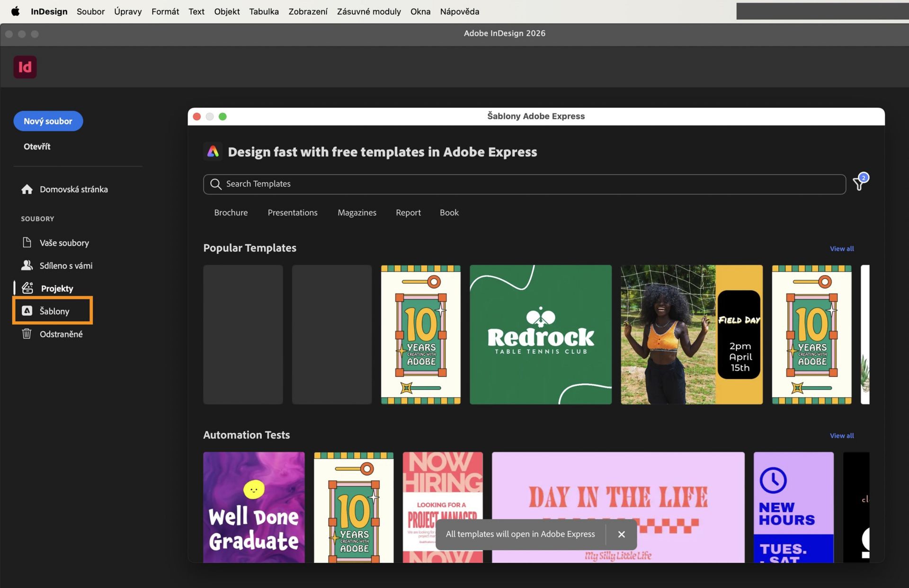This screenshot has width=909, height=588.
Task: Open the Zásuvné moduly menu
Action: tap(369, 11)
